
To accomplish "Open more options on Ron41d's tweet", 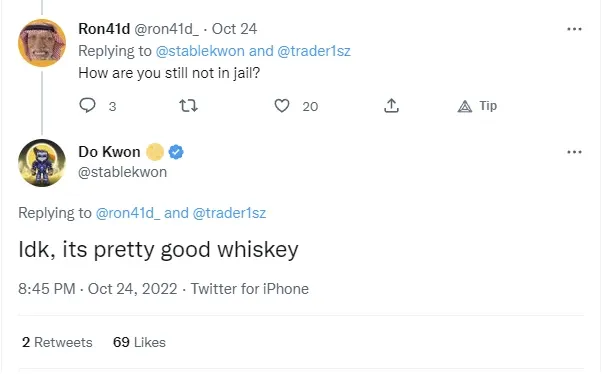I will tap(574, 29).
